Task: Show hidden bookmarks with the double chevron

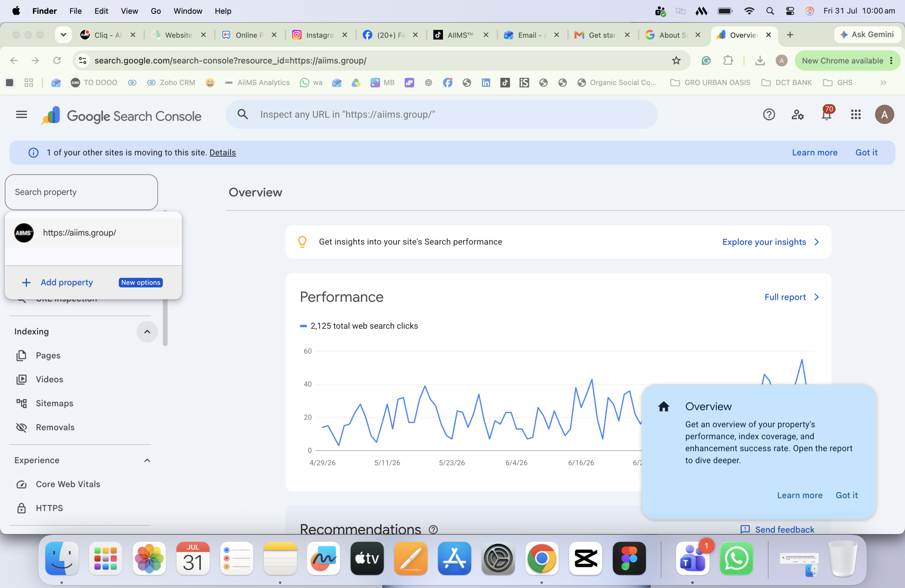Action: [883, 82]
